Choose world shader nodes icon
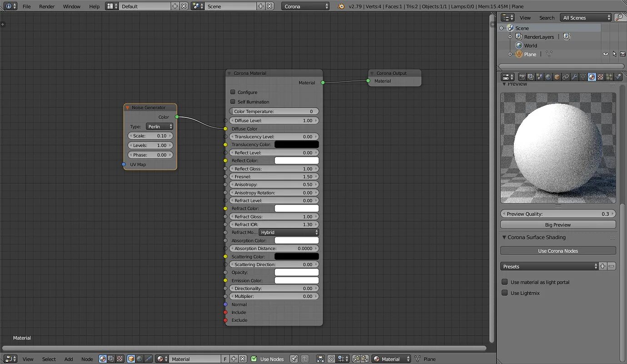 click(x=139, y=359)
